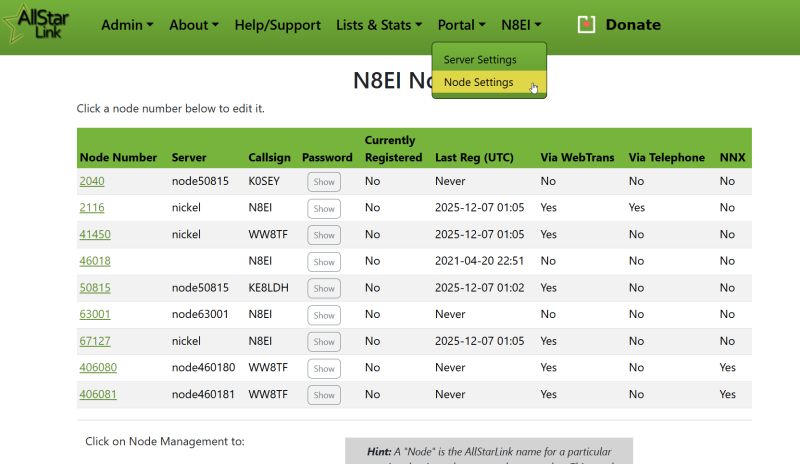
Task: Click the Via Telephone column header
Action: click(666, 157)
